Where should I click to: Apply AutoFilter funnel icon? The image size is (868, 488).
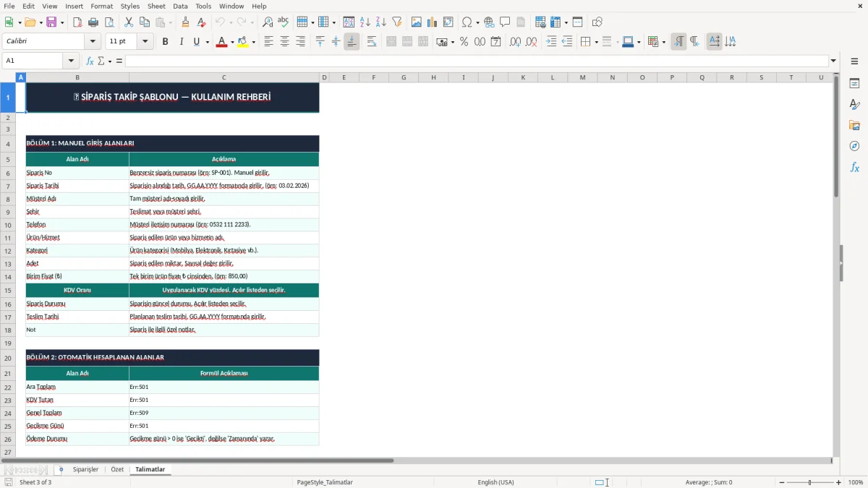coord(397,22)
